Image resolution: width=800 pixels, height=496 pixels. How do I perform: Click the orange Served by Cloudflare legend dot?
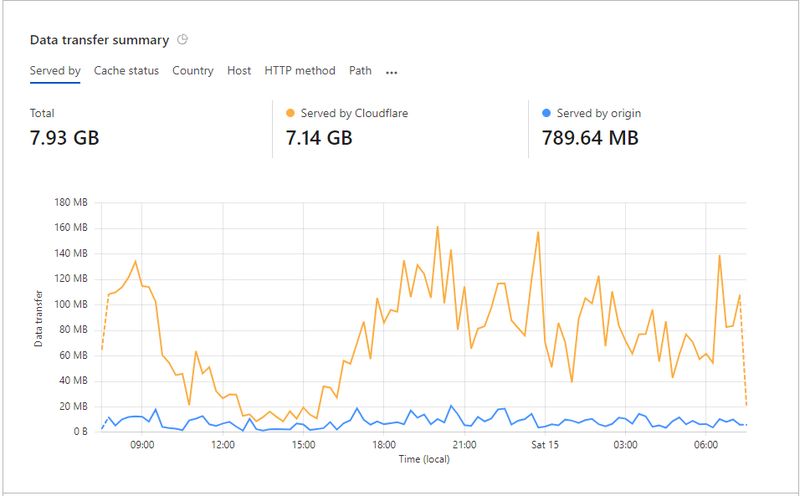[290, 113]
